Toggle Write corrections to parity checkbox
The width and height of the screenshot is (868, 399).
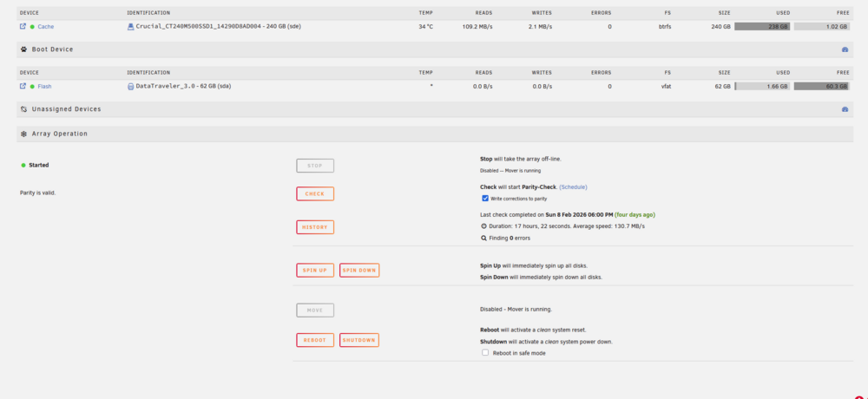[485, 198]
